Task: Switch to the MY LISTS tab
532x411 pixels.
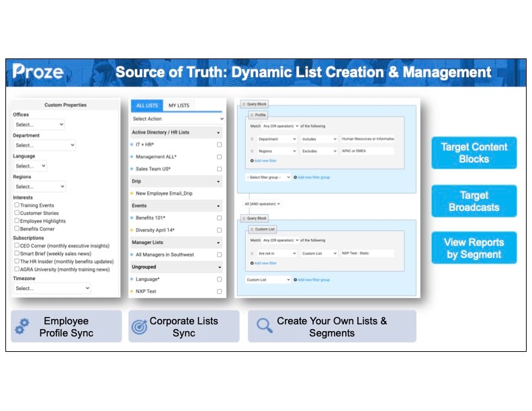Action: click(x=179, y=105)
